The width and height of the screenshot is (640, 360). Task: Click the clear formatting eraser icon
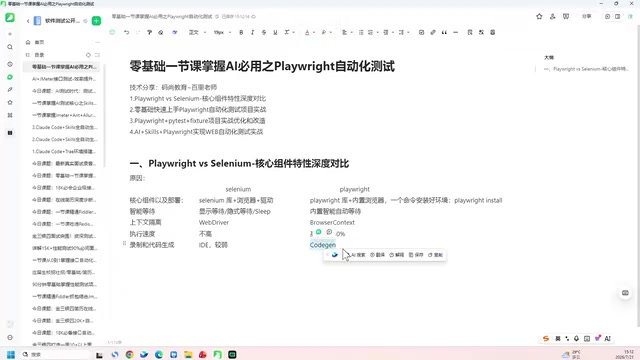(161, 32)
